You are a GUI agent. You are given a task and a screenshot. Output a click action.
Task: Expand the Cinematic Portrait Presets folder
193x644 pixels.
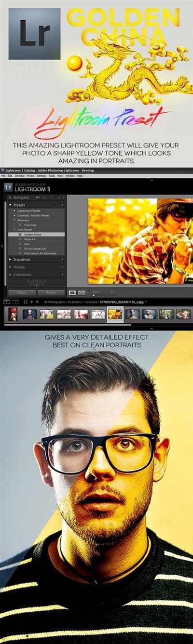14,215
